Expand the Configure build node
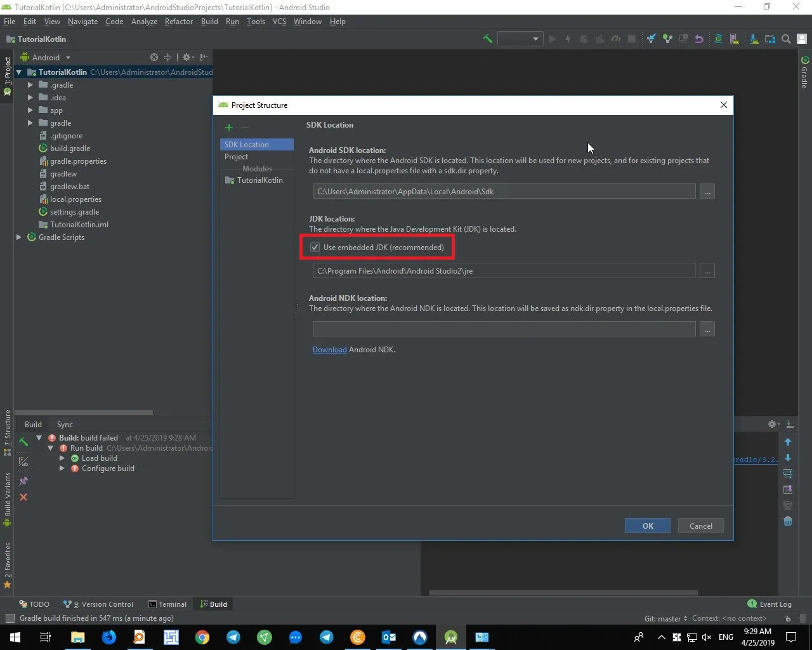The height and width of the screenshot is (650, 812). (62, 468)
